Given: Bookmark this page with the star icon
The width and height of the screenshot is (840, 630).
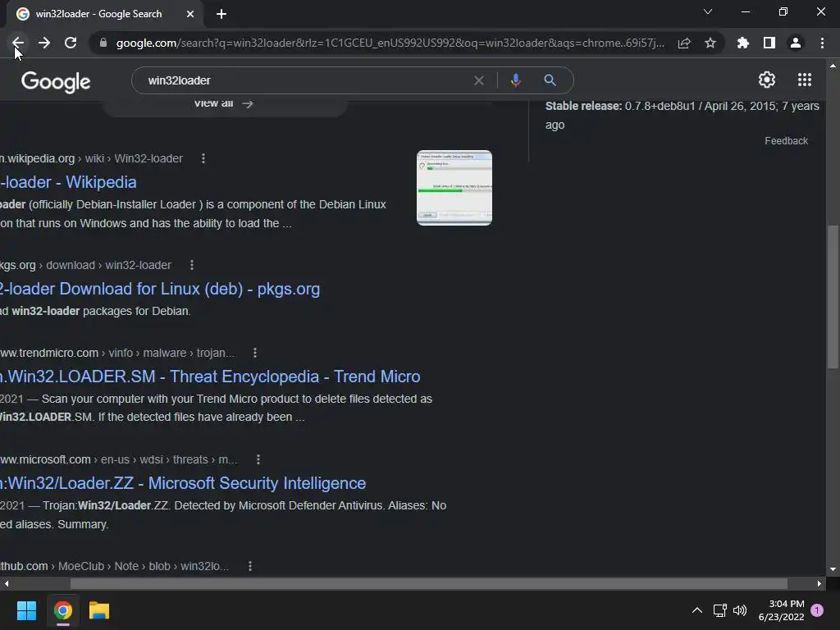Looking at the screenshot, I should pyautogui.click(x=710, y=43).
